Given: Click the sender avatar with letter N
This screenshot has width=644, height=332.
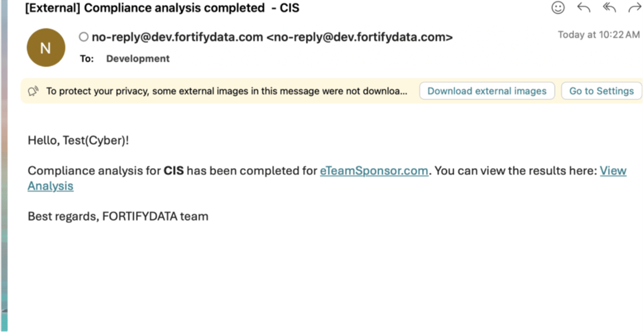Looking at the screenshot, I should 46,47.
